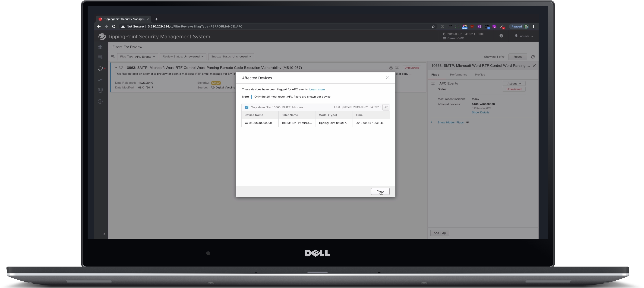This screenshot has width=644, height=288.
Task: Select device 8400txd0000000 in table
Action: pyautogui.click(x=260, y=123)
